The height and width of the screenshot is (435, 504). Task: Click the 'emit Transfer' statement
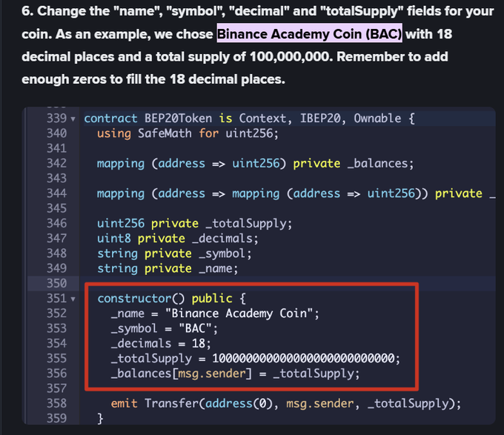(x=286, y=404)
